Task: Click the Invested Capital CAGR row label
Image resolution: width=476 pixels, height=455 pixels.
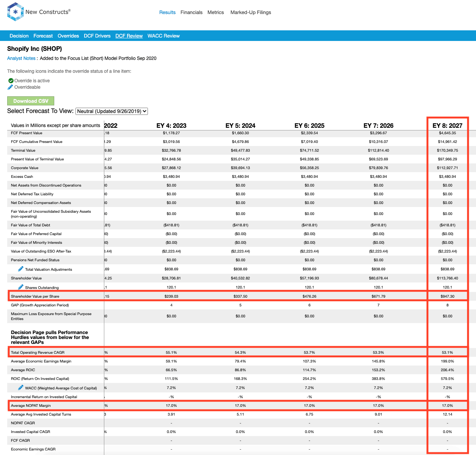Action: point(31,432)
